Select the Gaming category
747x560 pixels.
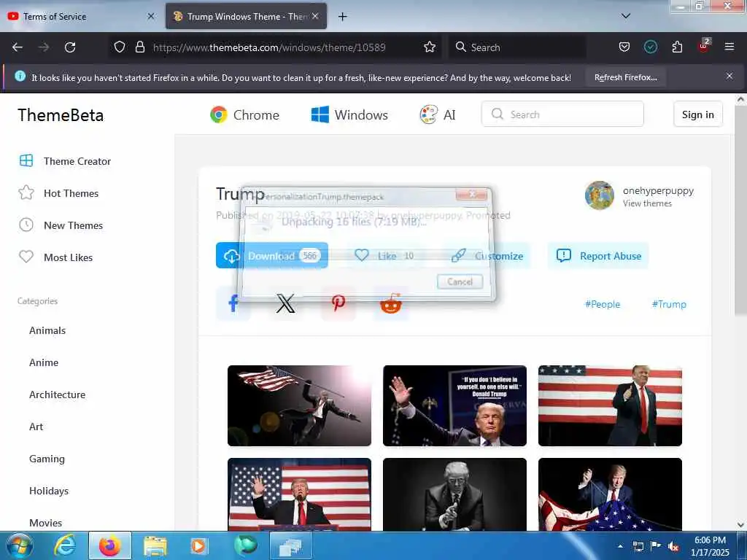click(x=47, y=459)
